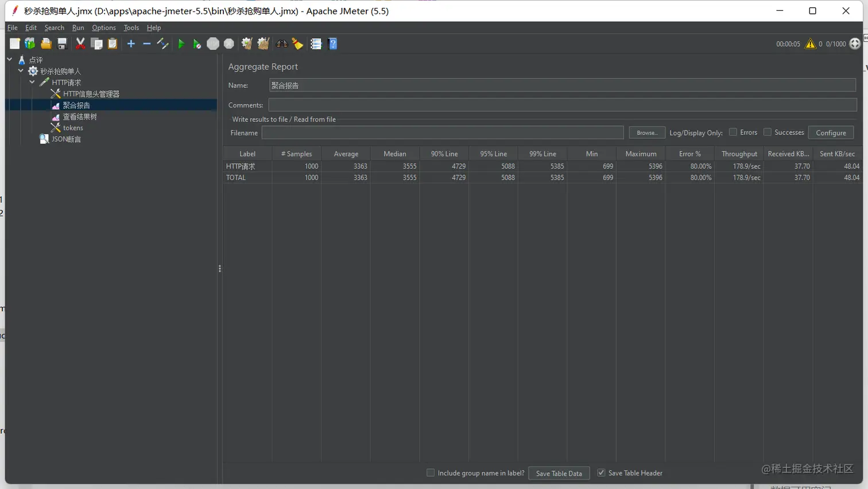868x489 pixels.
Task: Click the # Samples column header
Action: click(297, 154)
